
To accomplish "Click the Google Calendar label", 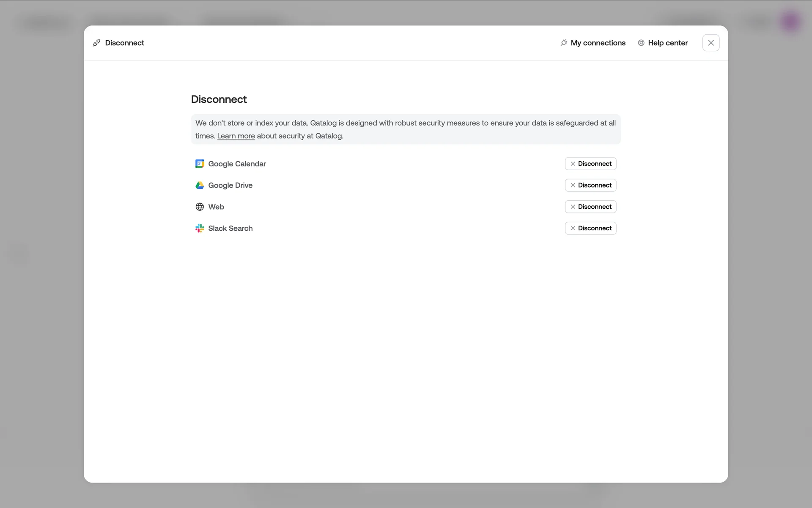I will pyautogui.click(x=237, y=164).
